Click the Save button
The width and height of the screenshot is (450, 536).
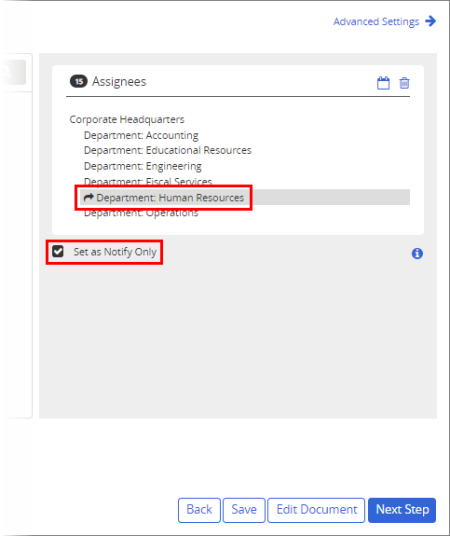[244, 510]
